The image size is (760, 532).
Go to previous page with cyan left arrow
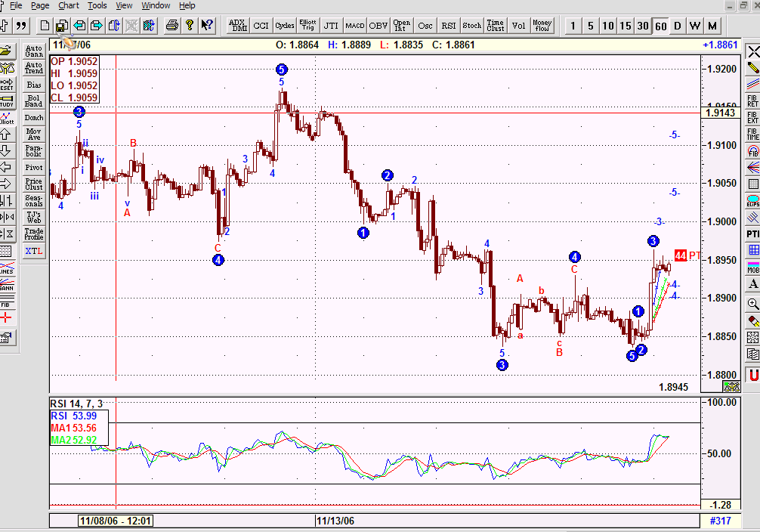[x=79, y=26]
